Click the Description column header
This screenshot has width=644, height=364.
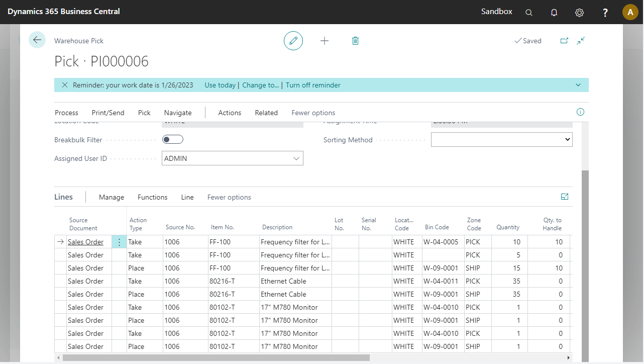(277, 227)
